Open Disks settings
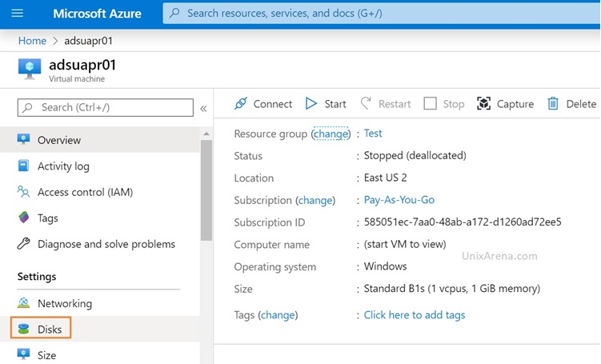The image size is (601, 364). click(100, 329)
